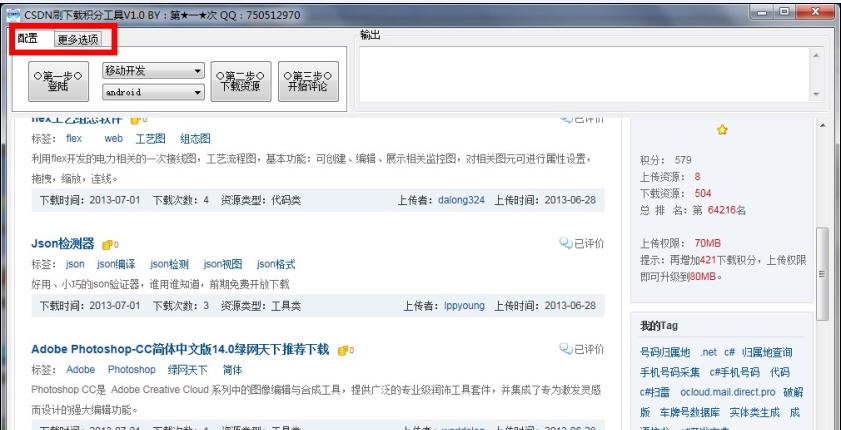This screenshot has width=841, height=430.
Task: Click 已评价 next to Adobe Photoshop-CC
Action: pyautogui.click(x=589, y=349)
